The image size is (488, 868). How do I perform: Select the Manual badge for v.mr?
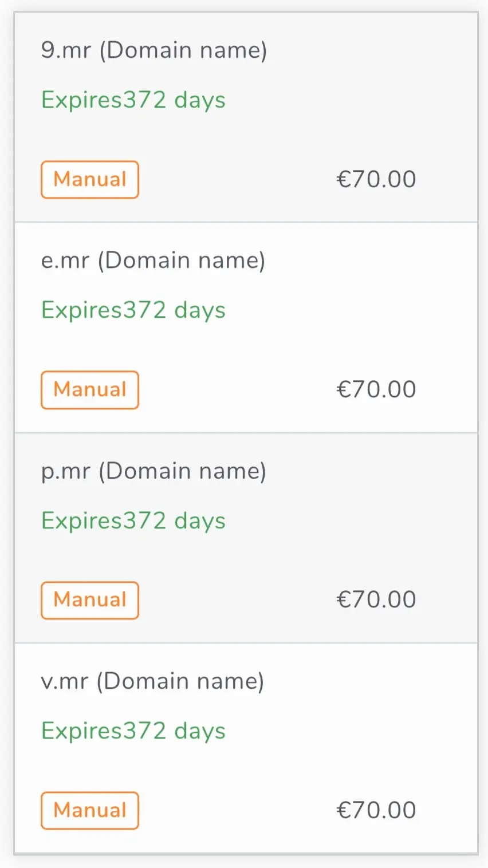click(x=90, y=811)
